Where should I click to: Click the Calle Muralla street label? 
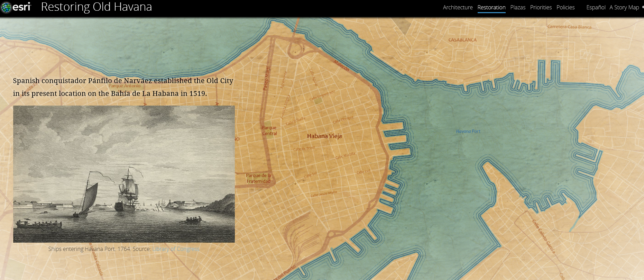click(x=345, y=155)
